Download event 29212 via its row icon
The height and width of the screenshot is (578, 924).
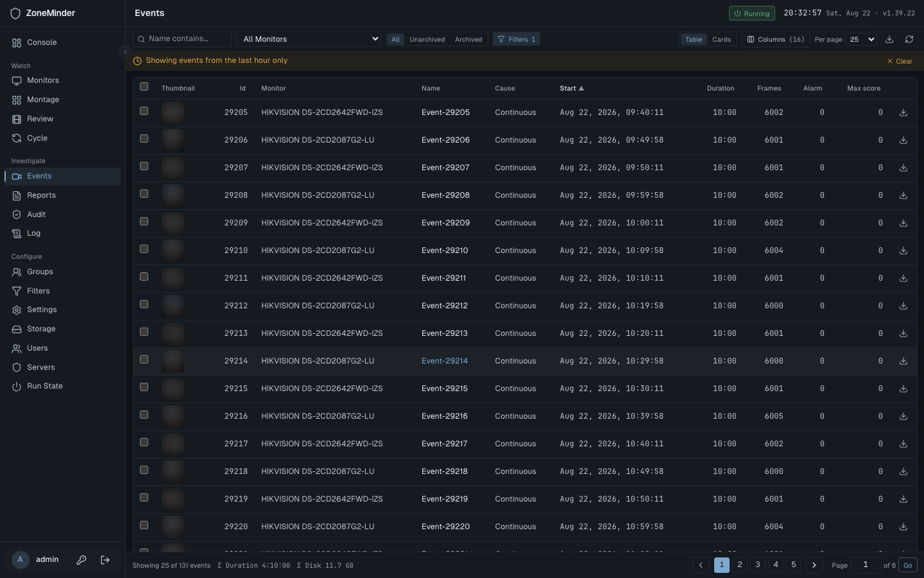tap(903, 306)
